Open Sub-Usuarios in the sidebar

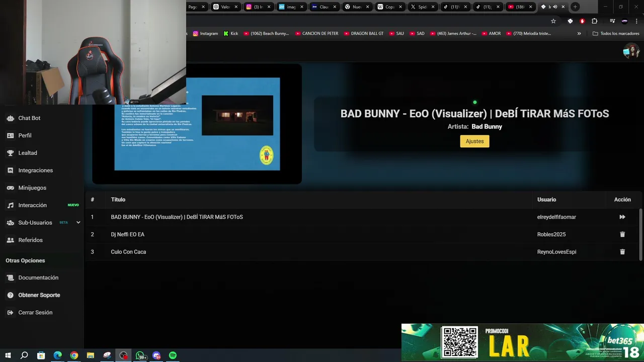(35, 223)
